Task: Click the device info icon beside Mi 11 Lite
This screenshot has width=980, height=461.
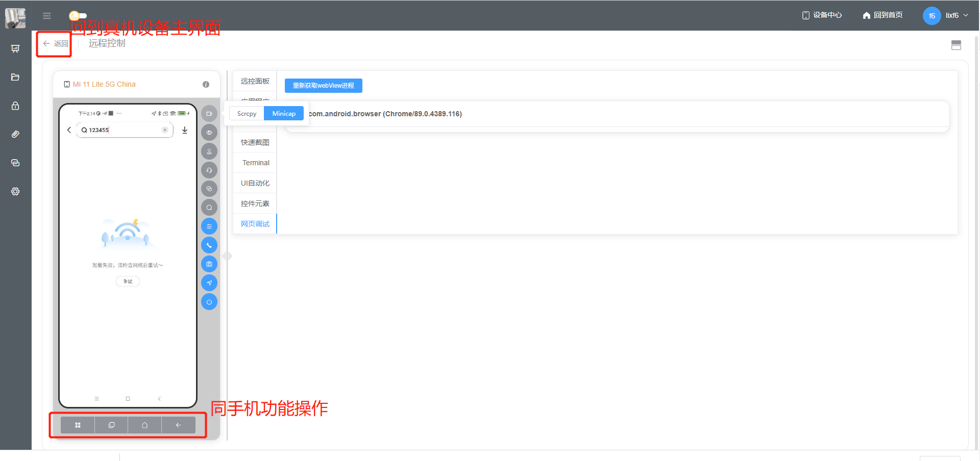Action: (x=206, y=84)
